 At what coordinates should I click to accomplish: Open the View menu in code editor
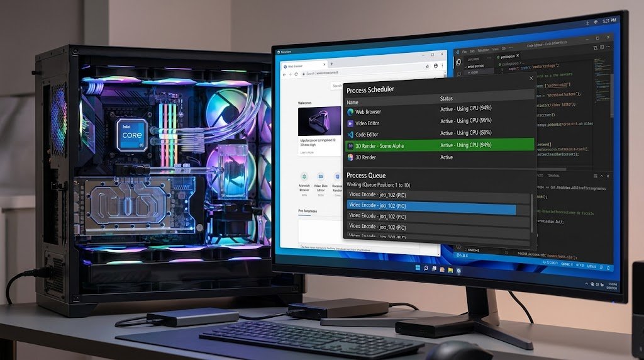496,49
